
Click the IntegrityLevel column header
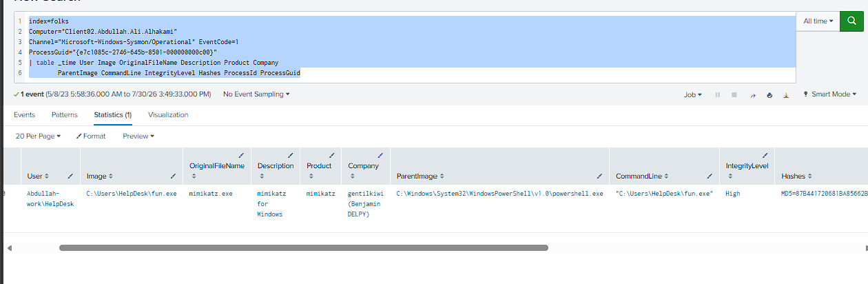[746, 166]
